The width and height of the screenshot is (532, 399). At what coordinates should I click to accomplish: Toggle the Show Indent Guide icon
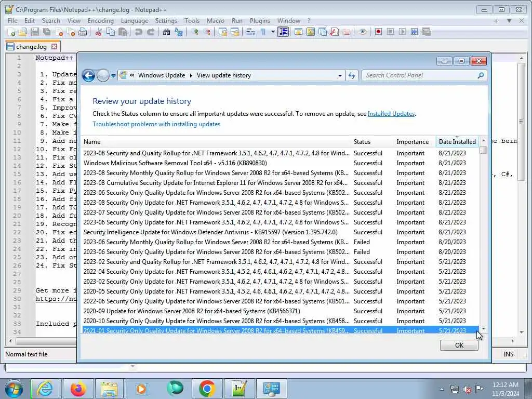[283, 32]
